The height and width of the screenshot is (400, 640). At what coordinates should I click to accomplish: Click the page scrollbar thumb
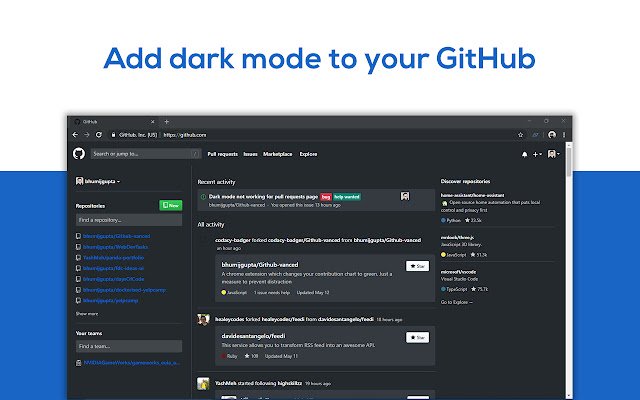click(x=569, y=162)
